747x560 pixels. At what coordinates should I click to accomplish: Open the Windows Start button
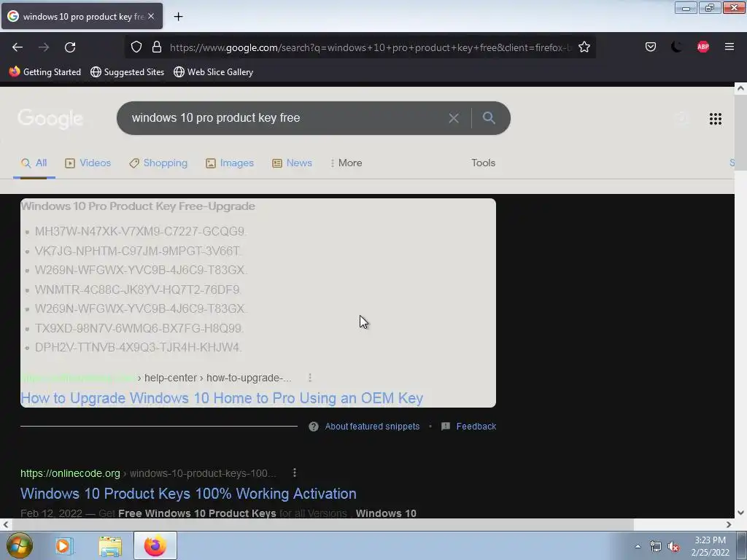point(19,545)
